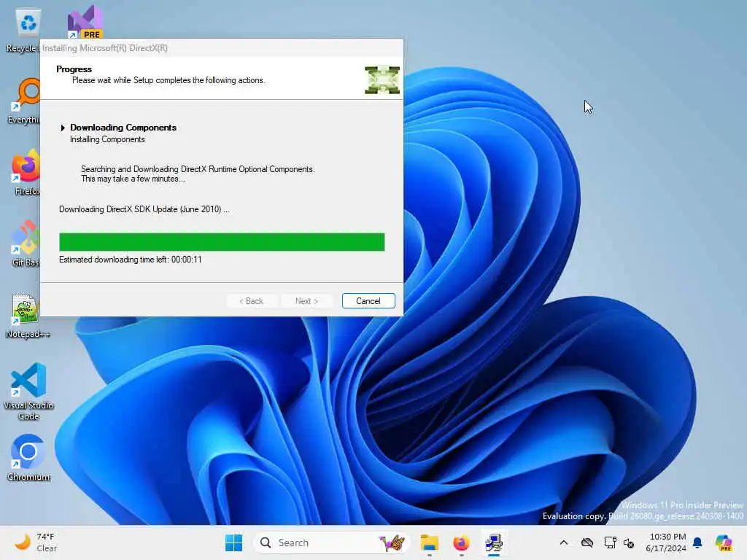Open Firefox from the taskbar
This screenshot has height=560, width=747.
click(461, 542)
